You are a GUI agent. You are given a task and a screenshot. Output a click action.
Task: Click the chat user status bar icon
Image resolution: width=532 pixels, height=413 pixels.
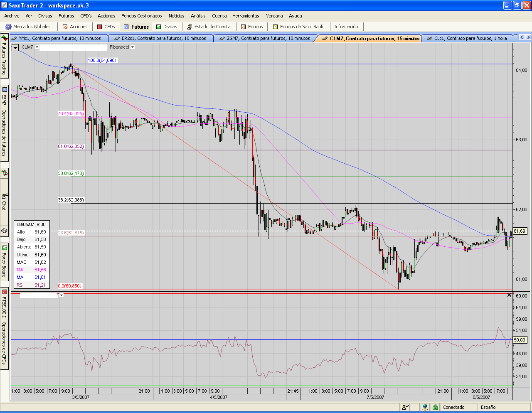(406, 407)
